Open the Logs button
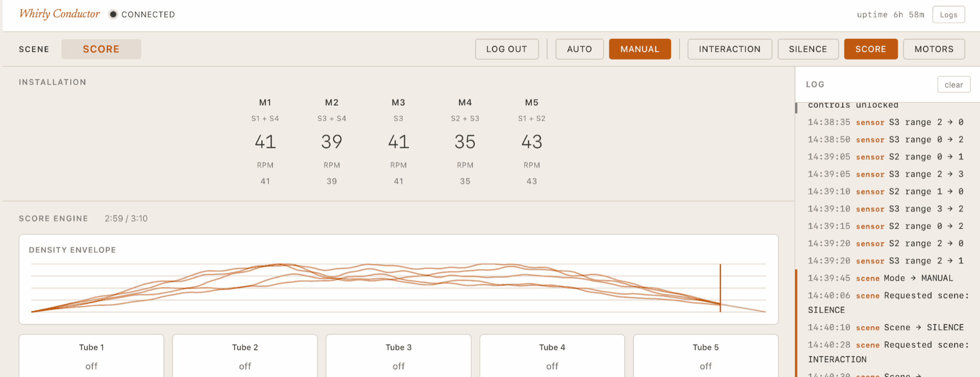980x377 pixels. point(948,15)
